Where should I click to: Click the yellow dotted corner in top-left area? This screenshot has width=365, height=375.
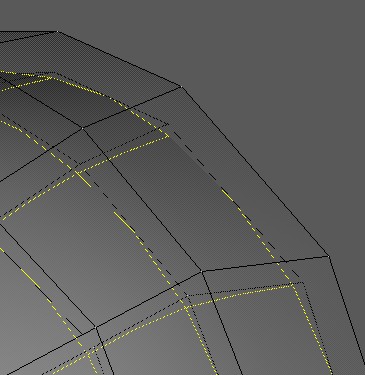[x=51, y=78]
